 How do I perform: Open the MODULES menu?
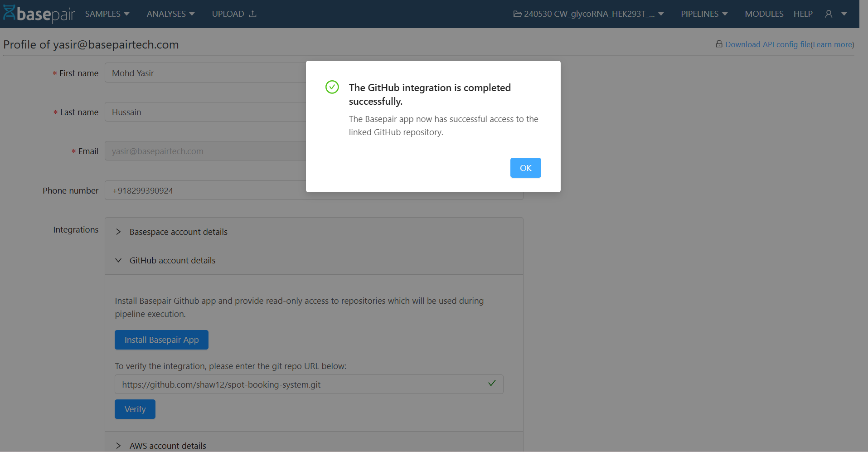click(x=764, y=14)
